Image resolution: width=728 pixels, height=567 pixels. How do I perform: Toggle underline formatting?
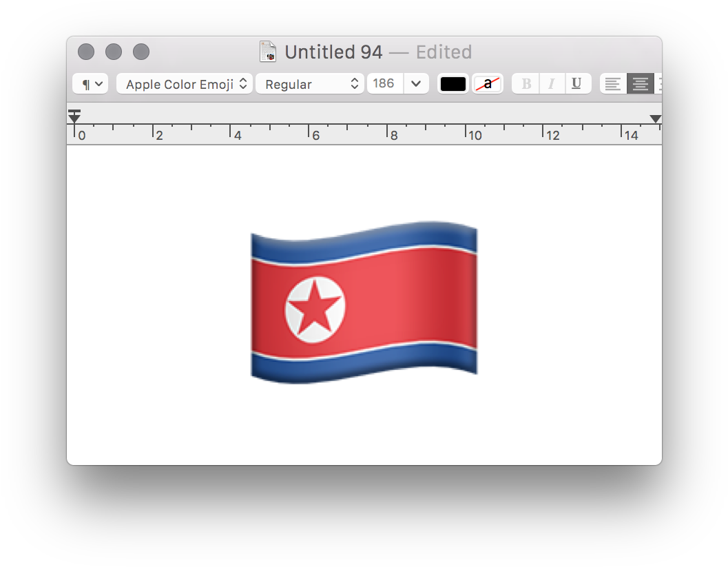tap(577, 84)
